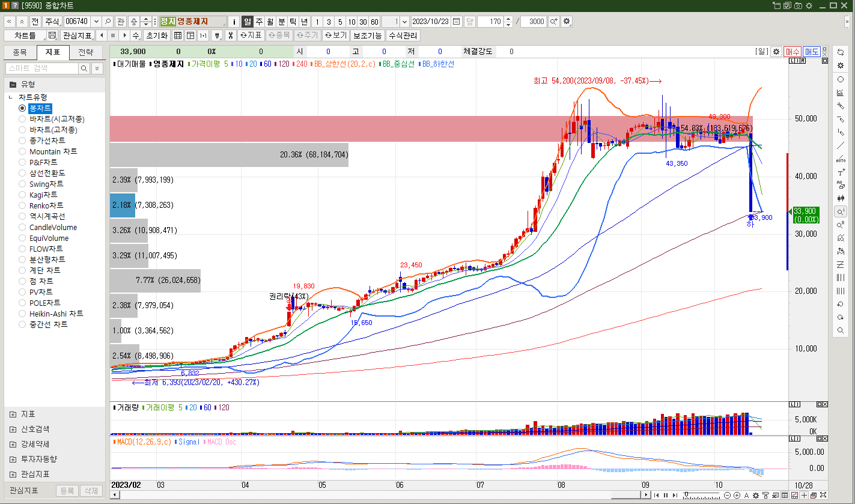This screenshot has width=855, height=504.
Task: Pick the Heikin-Ashi 차트 radio option
Action: click(x=22, y=314)
